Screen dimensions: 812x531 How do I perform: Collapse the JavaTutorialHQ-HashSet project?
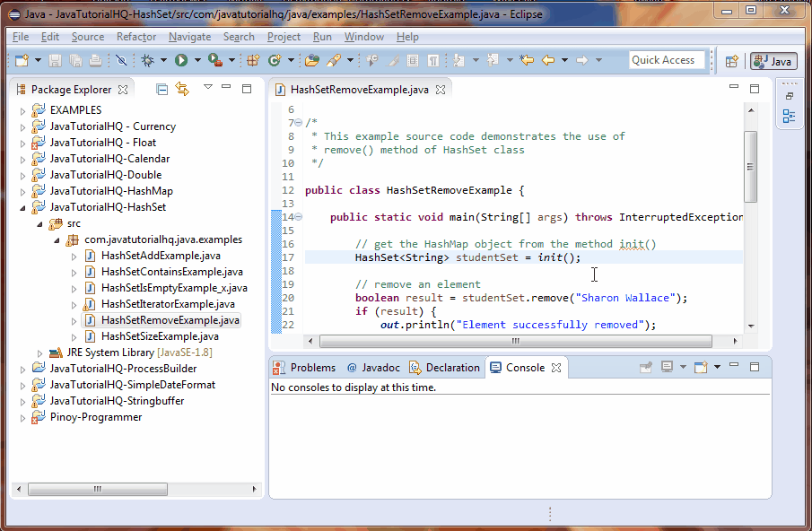pos(22,206)
